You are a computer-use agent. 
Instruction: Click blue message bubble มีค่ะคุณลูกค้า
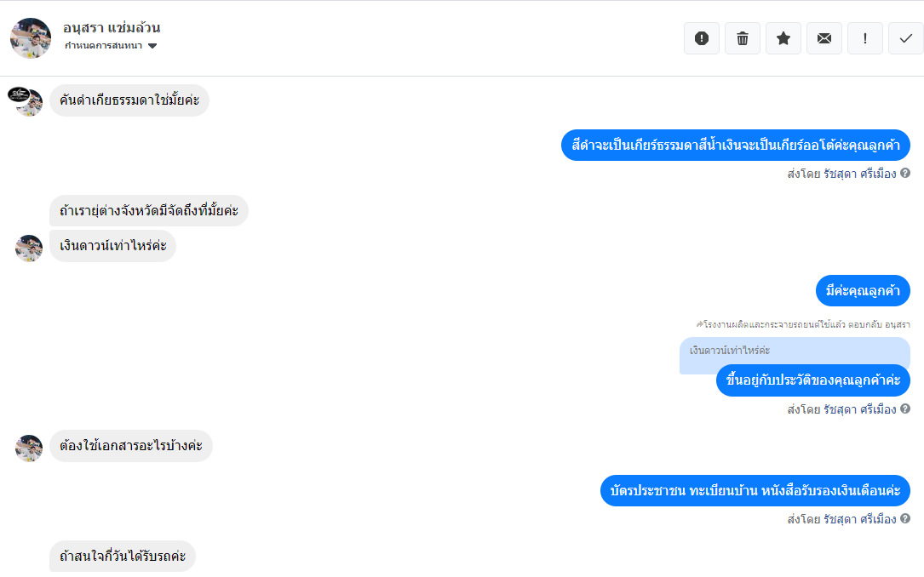863,291
